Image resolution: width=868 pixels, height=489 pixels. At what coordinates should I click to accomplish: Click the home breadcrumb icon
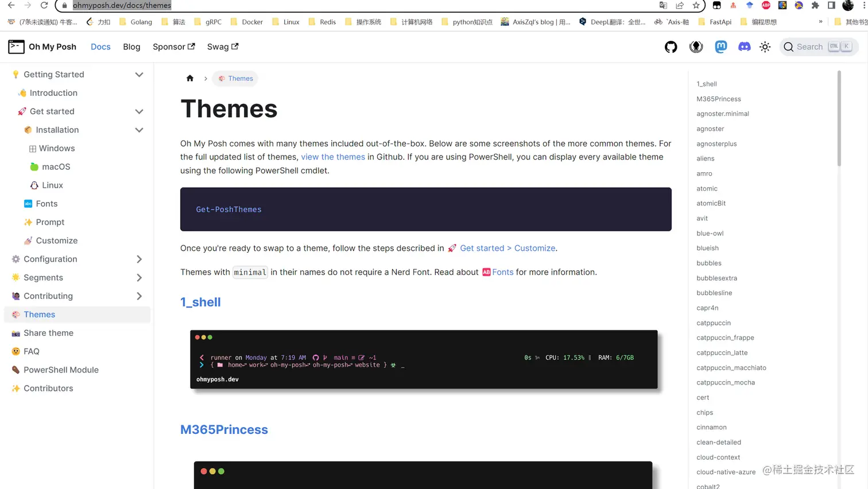point(190,79)
